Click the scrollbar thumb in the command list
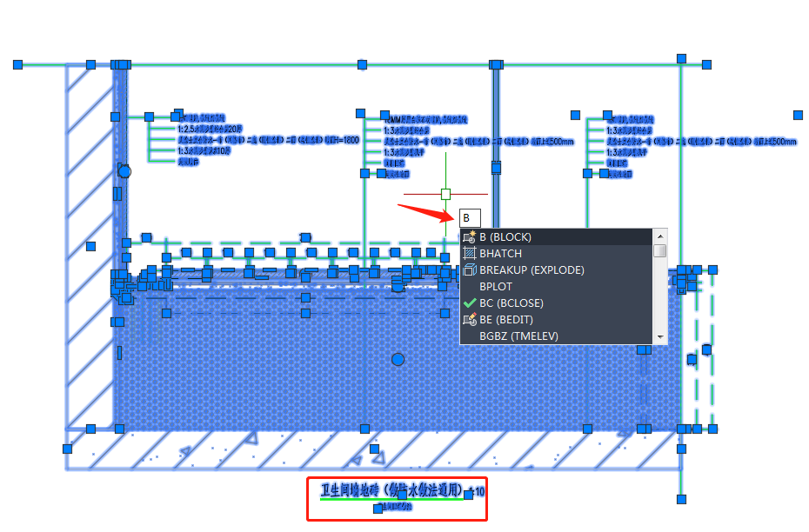Screen dimensions: 809x532 [660, 251]
